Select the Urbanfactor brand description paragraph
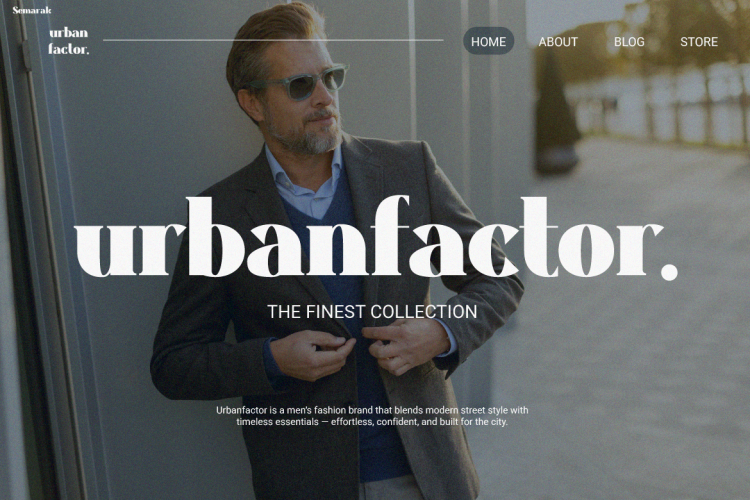The image size is (750, 500). pos(372,416)
